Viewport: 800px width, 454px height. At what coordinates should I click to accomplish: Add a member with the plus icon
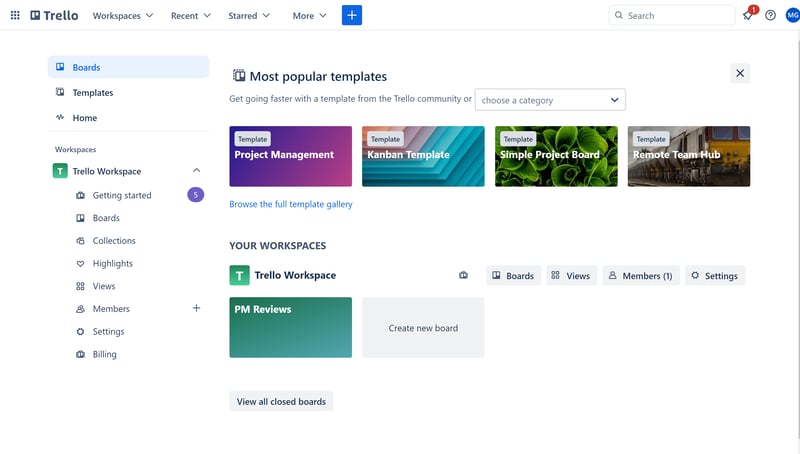[x=196, y=308]
